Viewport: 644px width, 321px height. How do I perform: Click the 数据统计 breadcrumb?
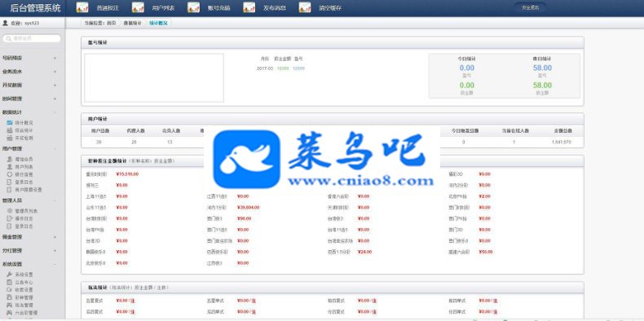pyautogui.click(x=133, y=23)
